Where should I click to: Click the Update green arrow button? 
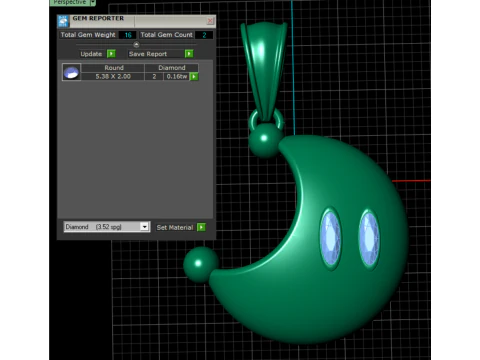point(111,54)
